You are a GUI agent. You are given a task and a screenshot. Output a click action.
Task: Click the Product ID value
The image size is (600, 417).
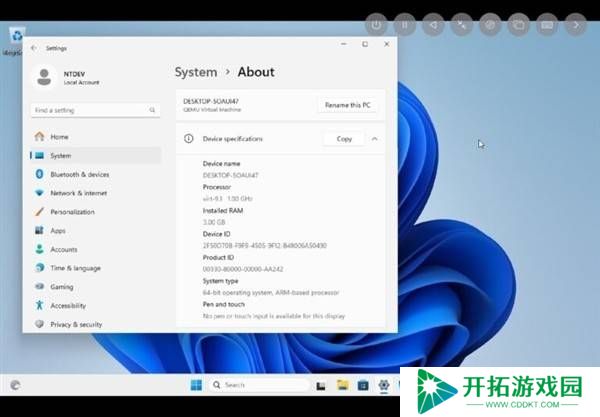point(243,269)
